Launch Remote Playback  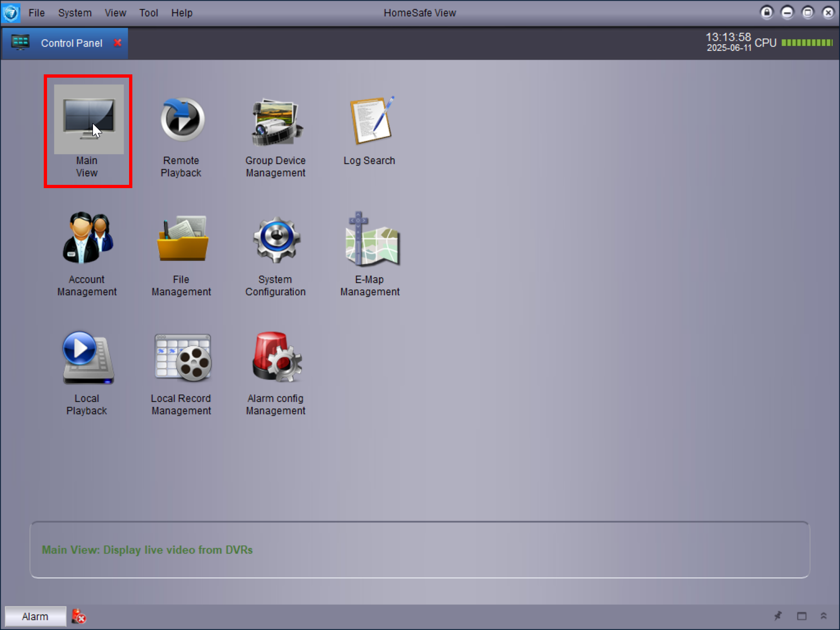pyautogui.click(x=182, y=120)
